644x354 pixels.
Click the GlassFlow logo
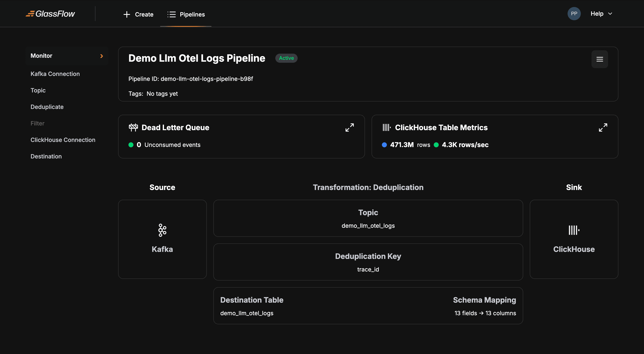pos(50,14)
